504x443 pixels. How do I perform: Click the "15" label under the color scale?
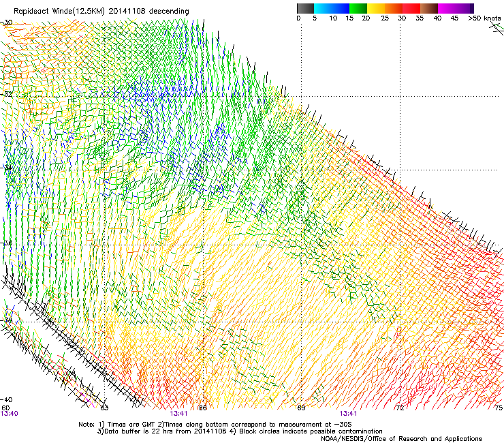(349, 18)
